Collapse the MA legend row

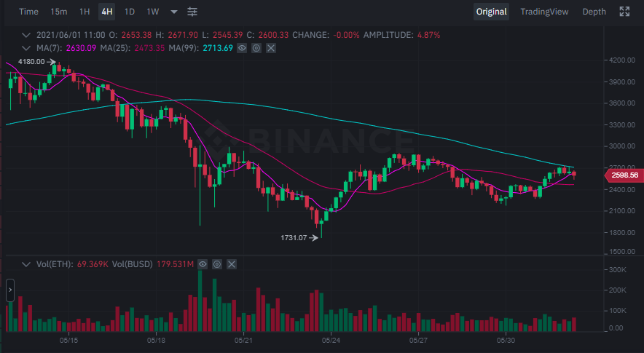pos(27,48)
